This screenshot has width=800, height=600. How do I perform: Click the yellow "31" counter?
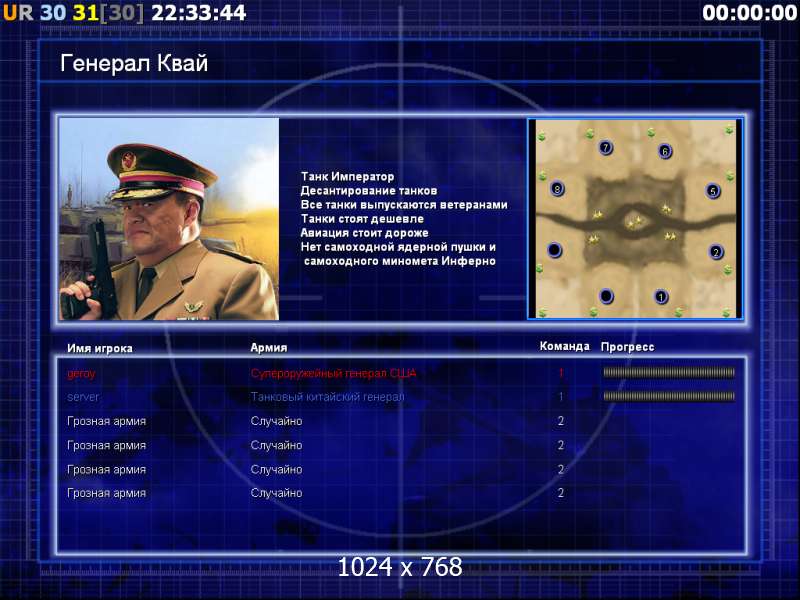click(x=85, y=13)
